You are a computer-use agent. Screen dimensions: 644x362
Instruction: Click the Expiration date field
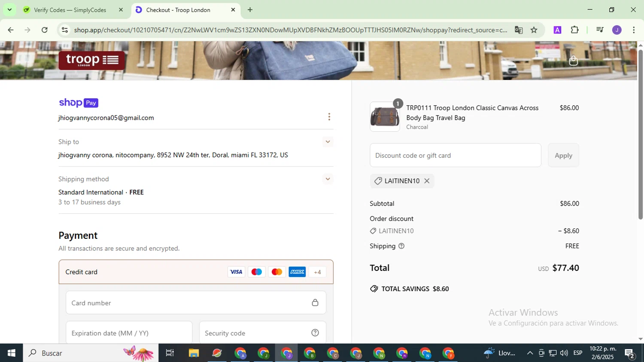click(x=129, y=333)
